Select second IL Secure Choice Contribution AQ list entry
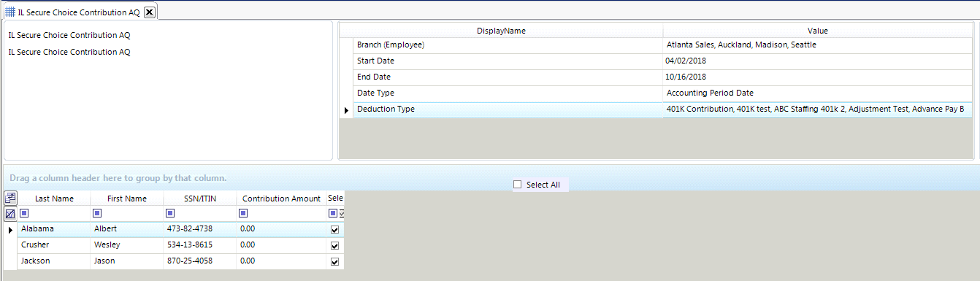Screen dimensions: 980x281 [x=69, y=52]
